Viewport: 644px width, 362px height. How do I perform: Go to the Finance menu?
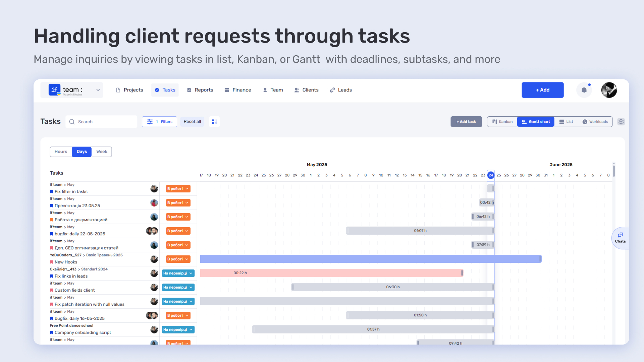[238, 90]
